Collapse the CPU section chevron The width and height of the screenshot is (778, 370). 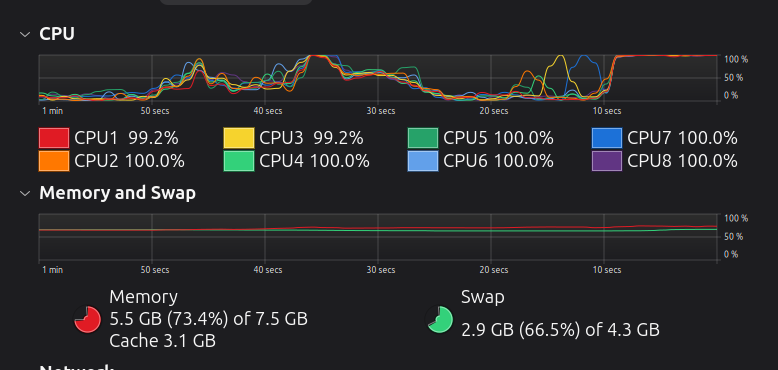[24, 34]
